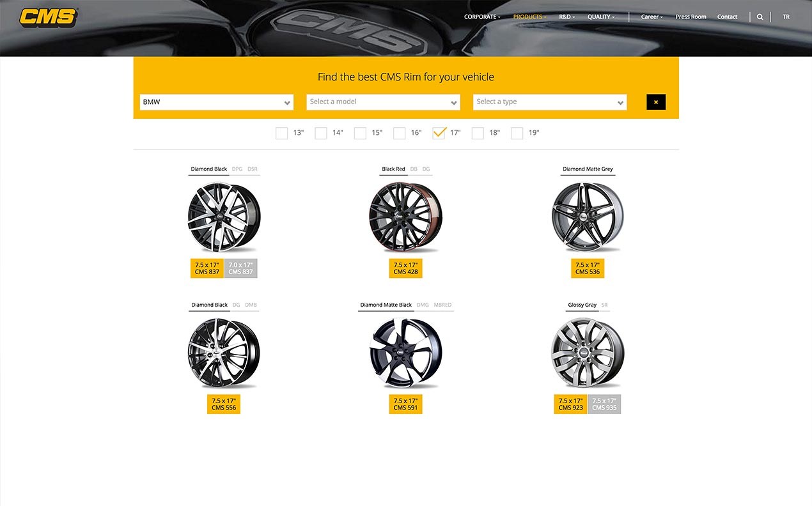Select DB color variant tab
The width and height of the screenshot is (812, 506).
tap(414, 169)
